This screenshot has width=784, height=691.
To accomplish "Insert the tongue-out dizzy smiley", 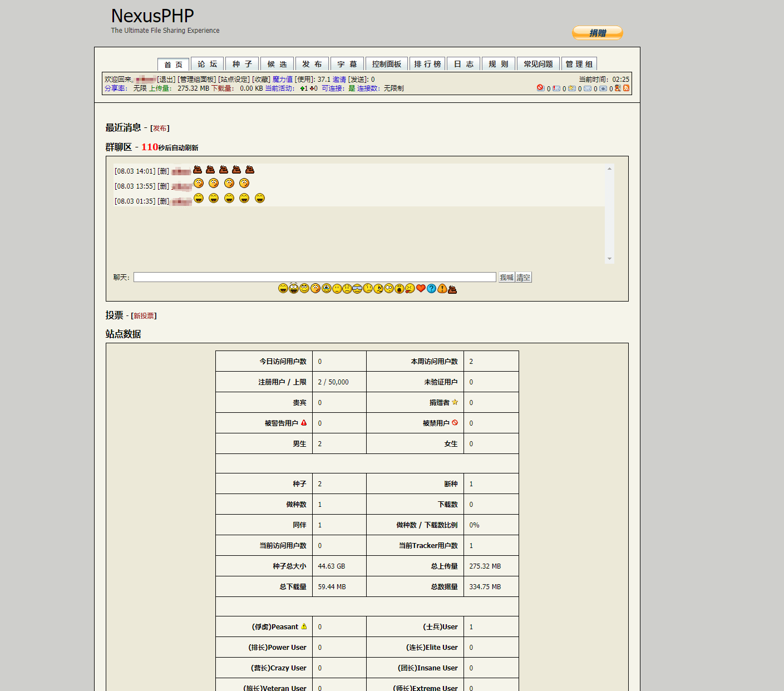I will pyautogui.click(x=410, y=288).
